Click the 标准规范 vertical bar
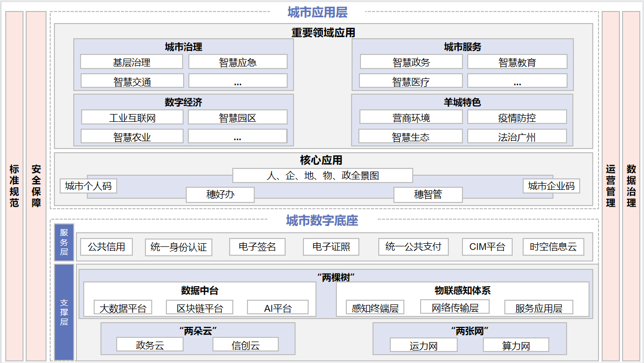The image size is (644, 363). point(14,186)
